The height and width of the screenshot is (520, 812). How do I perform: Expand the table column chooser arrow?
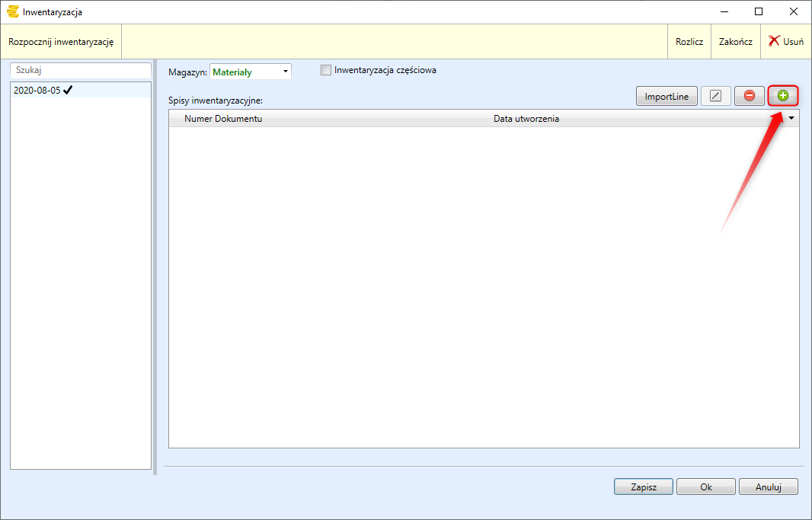click(791, 119)
